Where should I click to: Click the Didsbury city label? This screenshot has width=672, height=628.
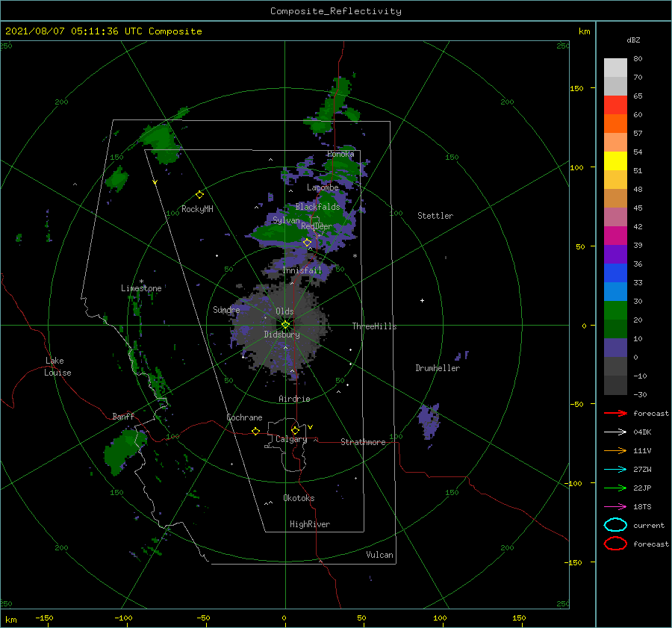click(x=281, y=335)
